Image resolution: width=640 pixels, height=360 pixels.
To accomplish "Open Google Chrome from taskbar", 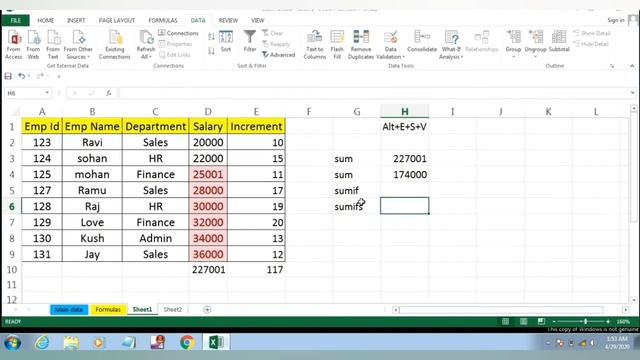I will [187, 342].
